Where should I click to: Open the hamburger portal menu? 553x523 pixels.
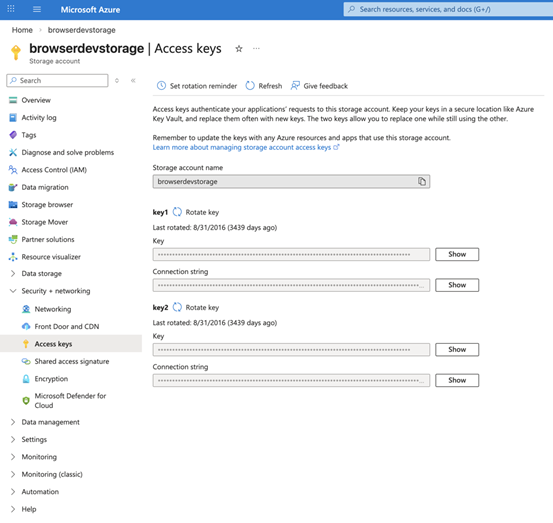37,9
